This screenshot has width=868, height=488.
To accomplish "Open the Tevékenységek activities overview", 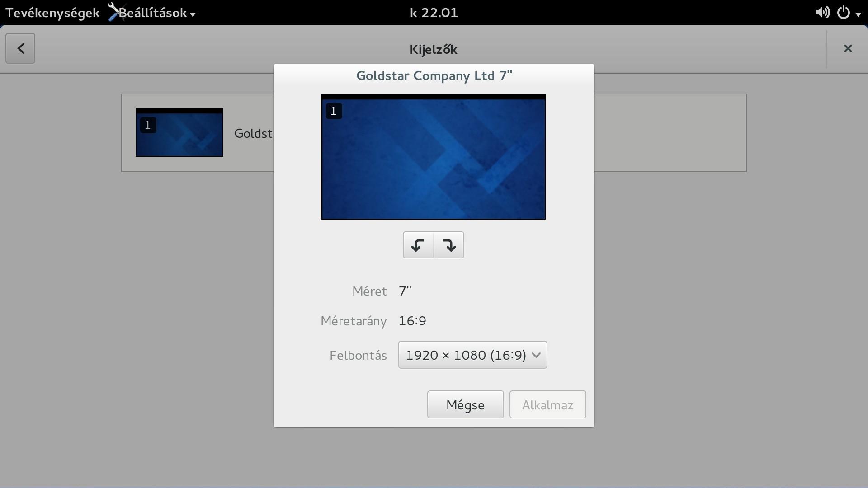I will pos(52,13).
